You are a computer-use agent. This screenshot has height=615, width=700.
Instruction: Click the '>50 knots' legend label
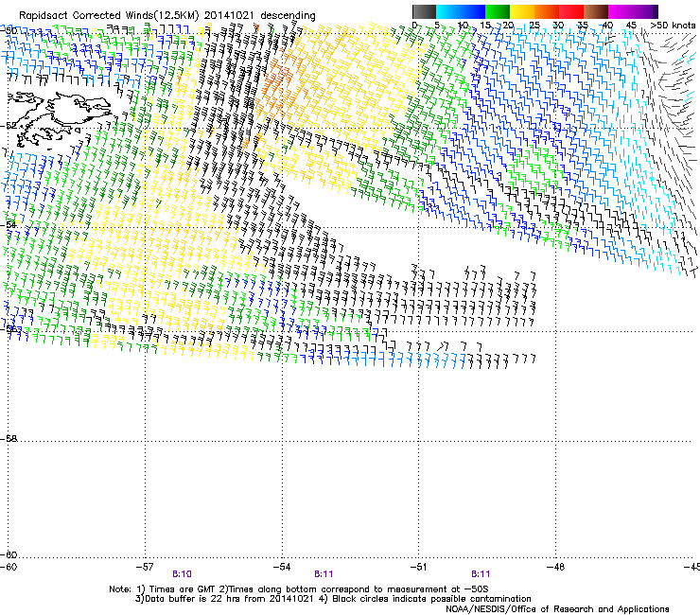click(673, 26)
